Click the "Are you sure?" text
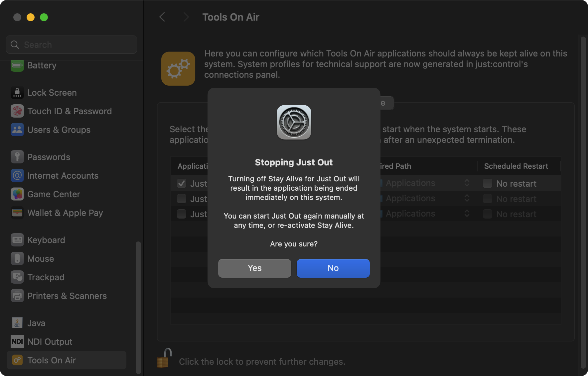 click(294, 244)
